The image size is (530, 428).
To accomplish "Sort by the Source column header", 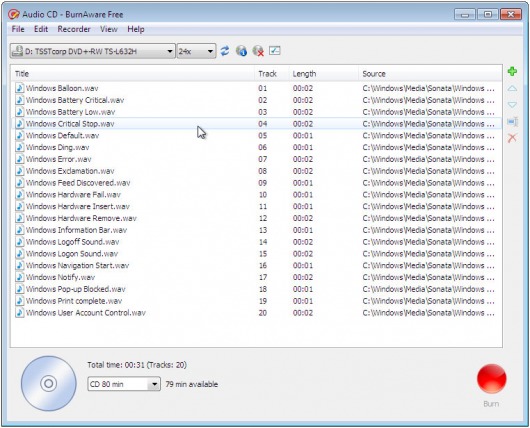I will [430, 74].
